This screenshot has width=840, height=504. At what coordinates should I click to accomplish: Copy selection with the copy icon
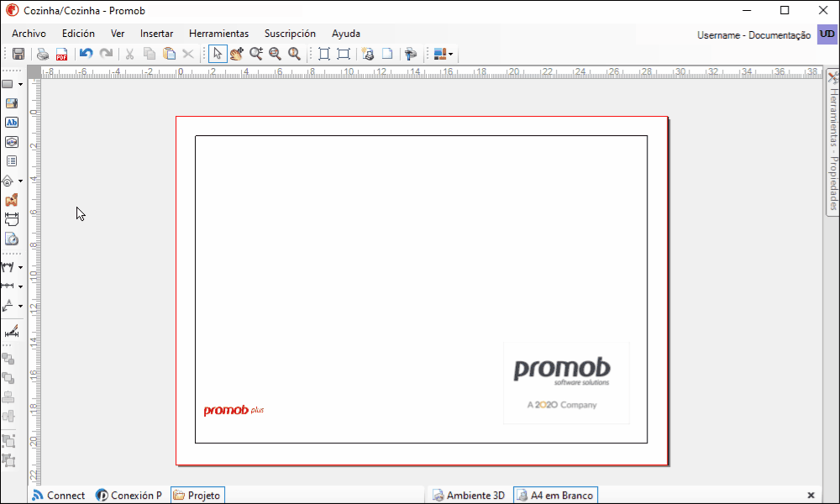point(150,54)
